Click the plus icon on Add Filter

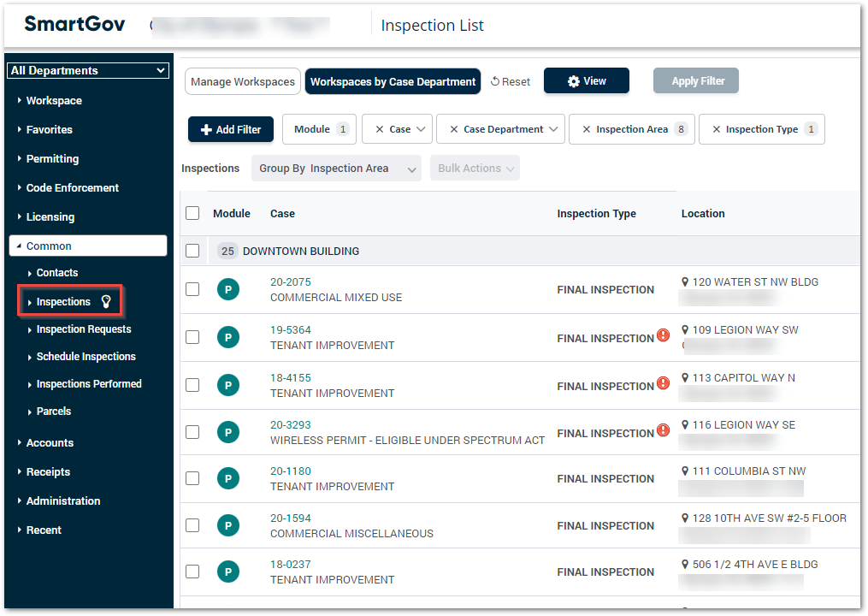(x=207, y=128)
